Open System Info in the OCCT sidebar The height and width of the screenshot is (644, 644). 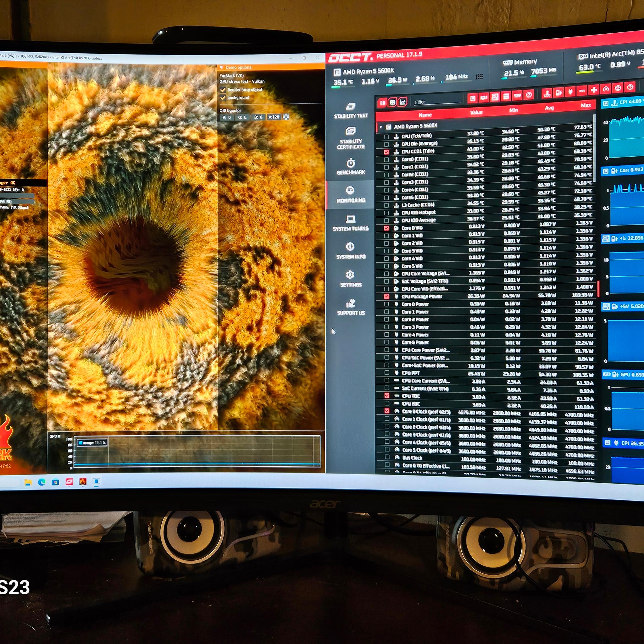click(351, 251)
